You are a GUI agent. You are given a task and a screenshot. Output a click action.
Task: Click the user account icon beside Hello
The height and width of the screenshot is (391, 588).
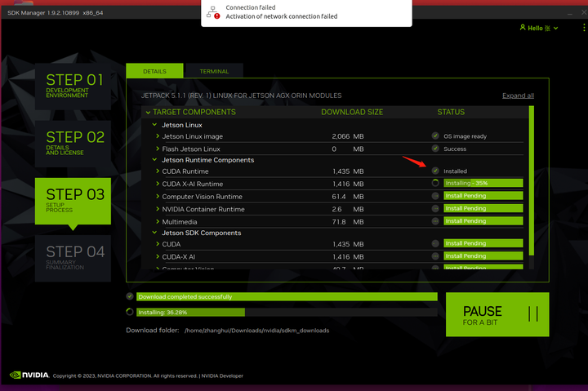coord(523,28)
